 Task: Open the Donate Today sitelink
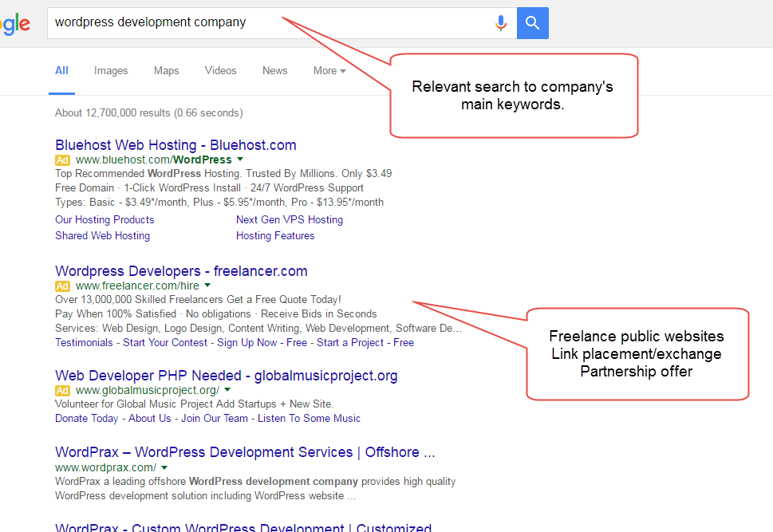(x=87, y=418)
